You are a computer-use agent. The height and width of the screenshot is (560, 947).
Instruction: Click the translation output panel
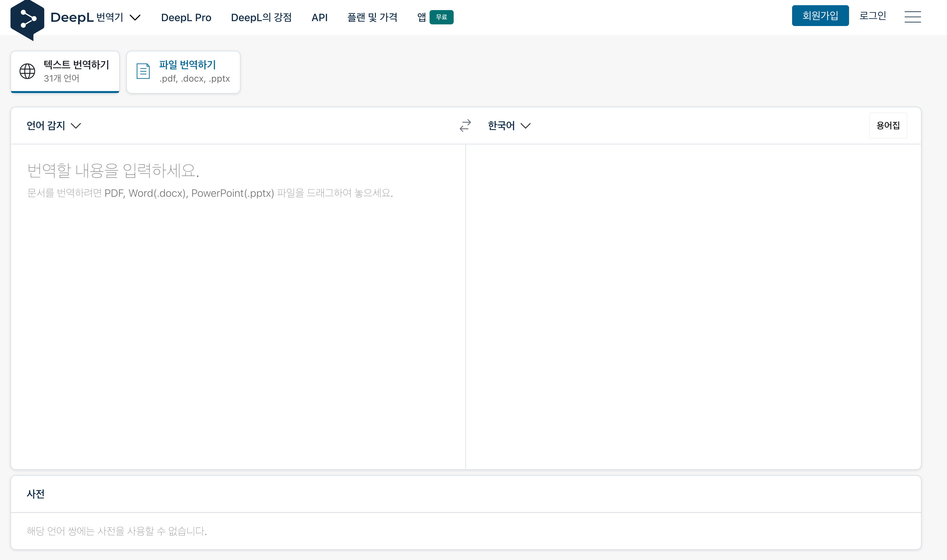(x=693, y=306)
